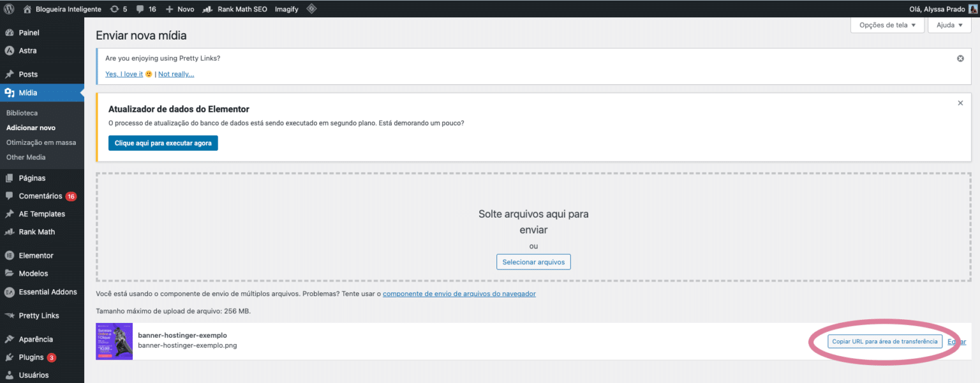Click the Selecionar arquivos button
Screen dimensions: 980x383
pos(533,262)
